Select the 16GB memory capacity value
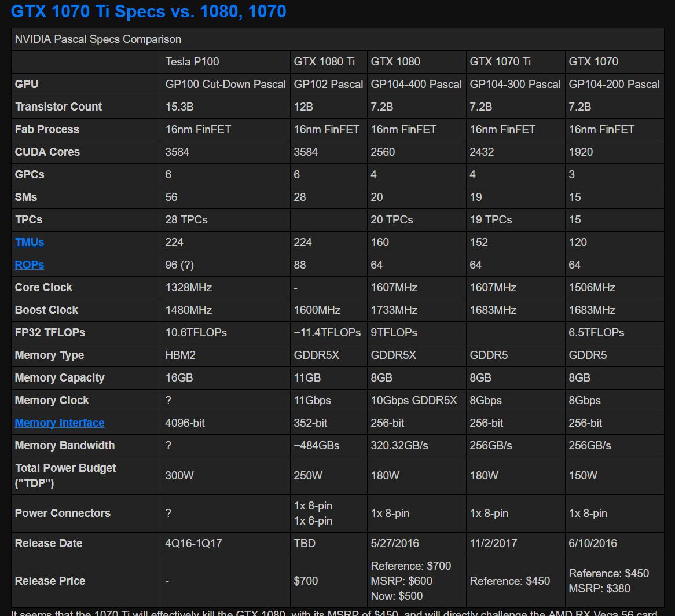 pos(179,378)
